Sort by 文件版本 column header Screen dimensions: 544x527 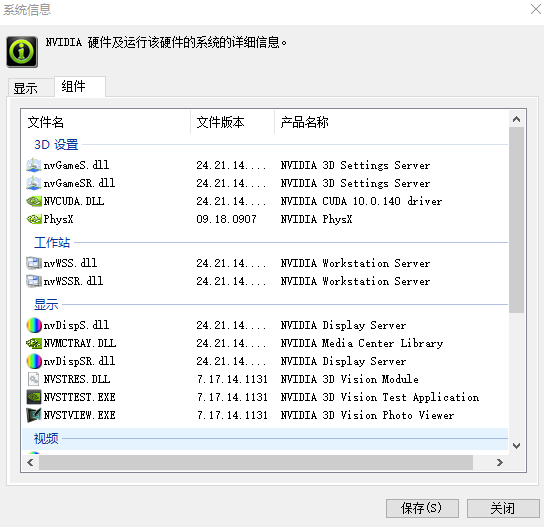[x=232, y=122]
